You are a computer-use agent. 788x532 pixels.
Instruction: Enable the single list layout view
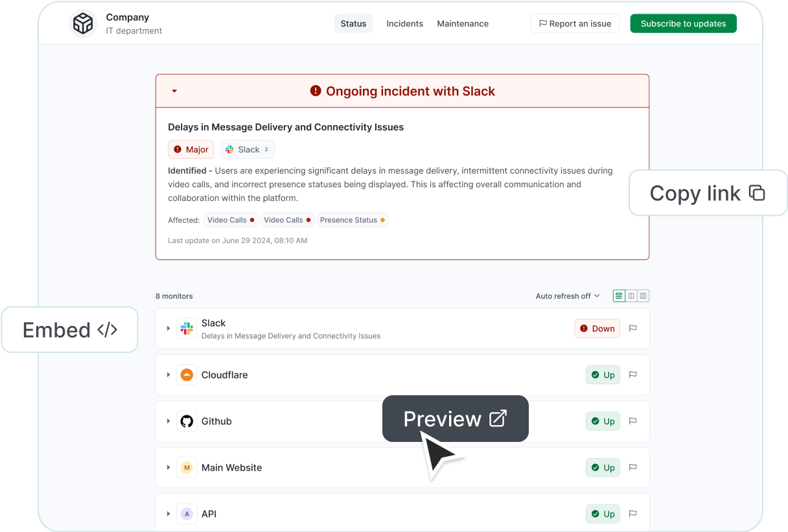point(618,295)
